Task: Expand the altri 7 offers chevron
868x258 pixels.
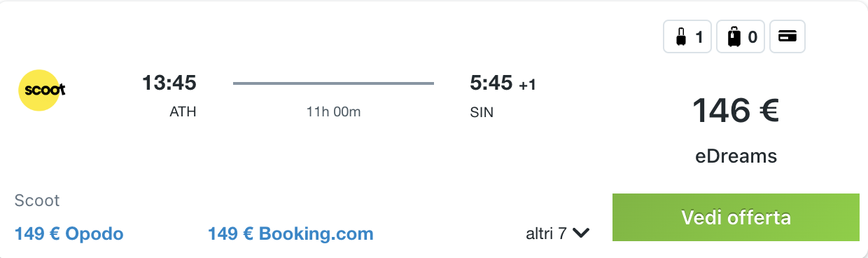Action: [581, 233]
